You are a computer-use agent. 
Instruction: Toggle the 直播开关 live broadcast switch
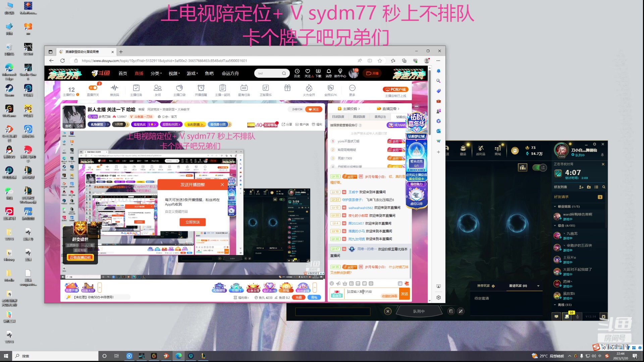[x=93, y=88]
